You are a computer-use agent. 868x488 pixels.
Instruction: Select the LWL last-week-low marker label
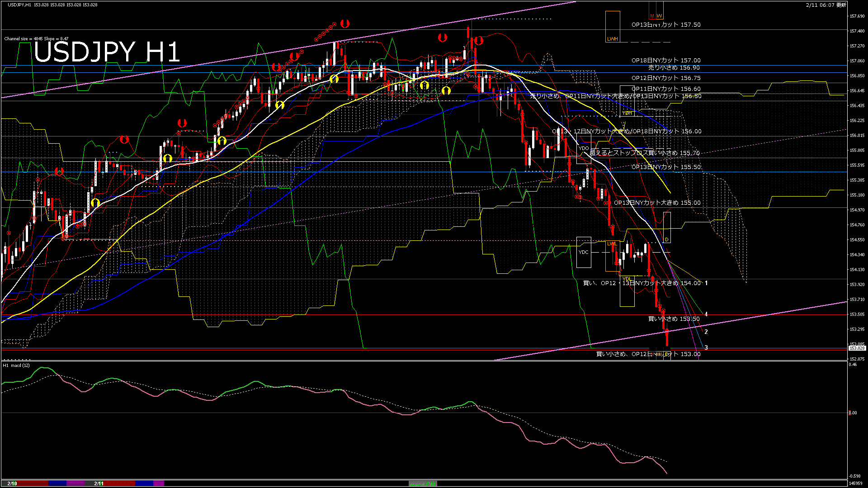pos(612,244)
